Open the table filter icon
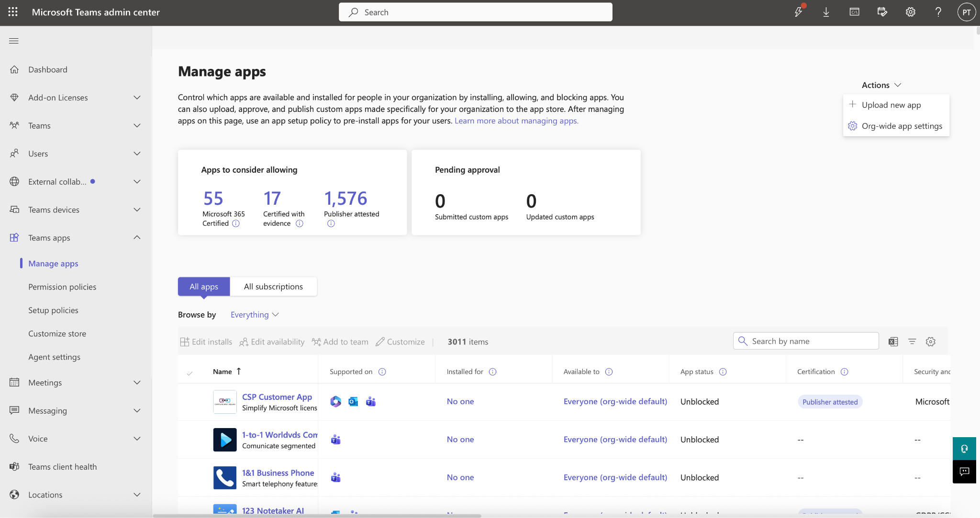Image resolution: width=980 pixels, height=518 pixels. pos(912,342)
